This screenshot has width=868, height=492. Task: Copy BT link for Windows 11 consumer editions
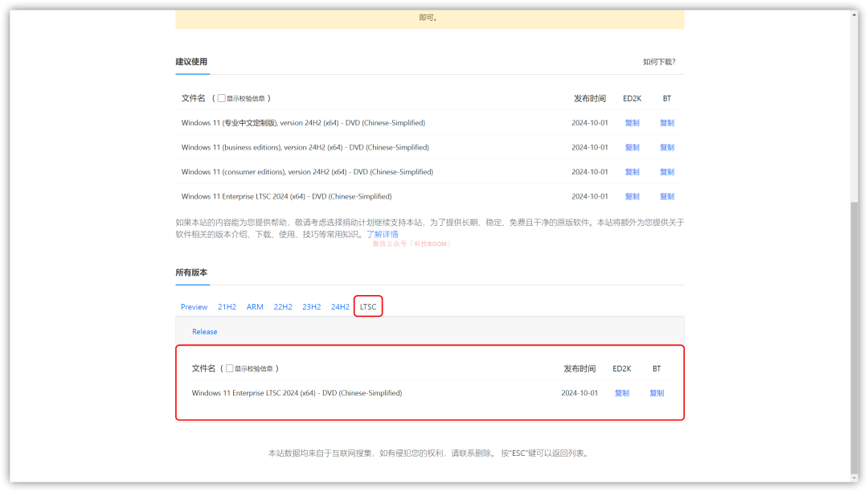(x=667, y=172)
